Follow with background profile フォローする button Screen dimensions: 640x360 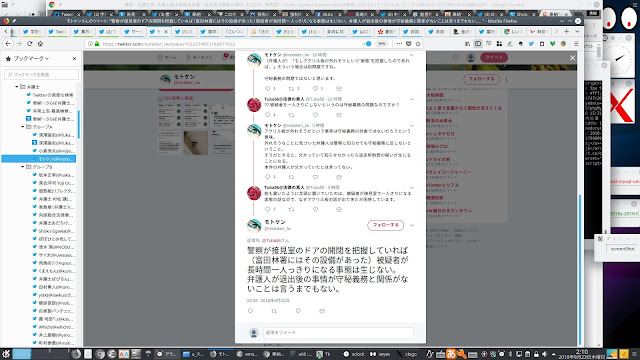point(481,79)
